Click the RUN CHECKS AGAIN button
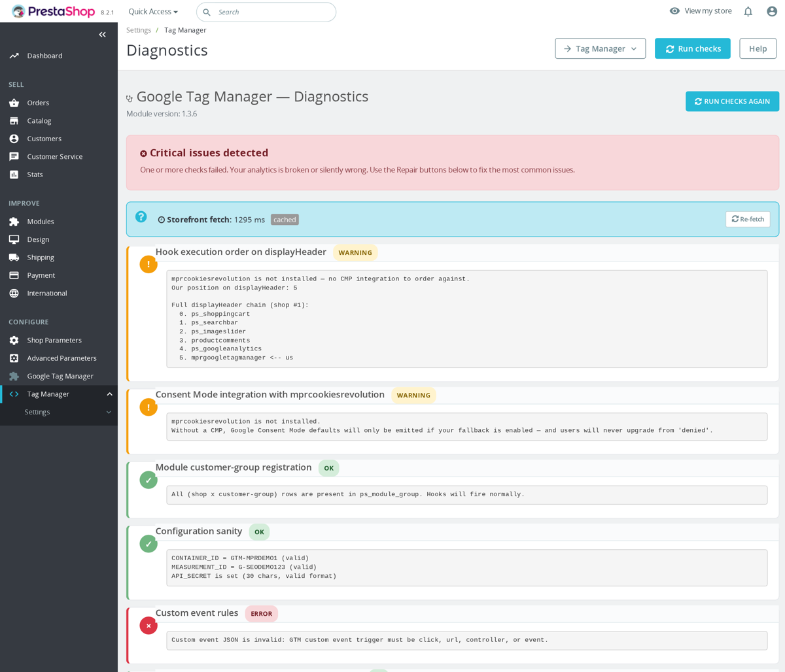The height and width of the screenshot is (672, 785). [x=732, y=101]
